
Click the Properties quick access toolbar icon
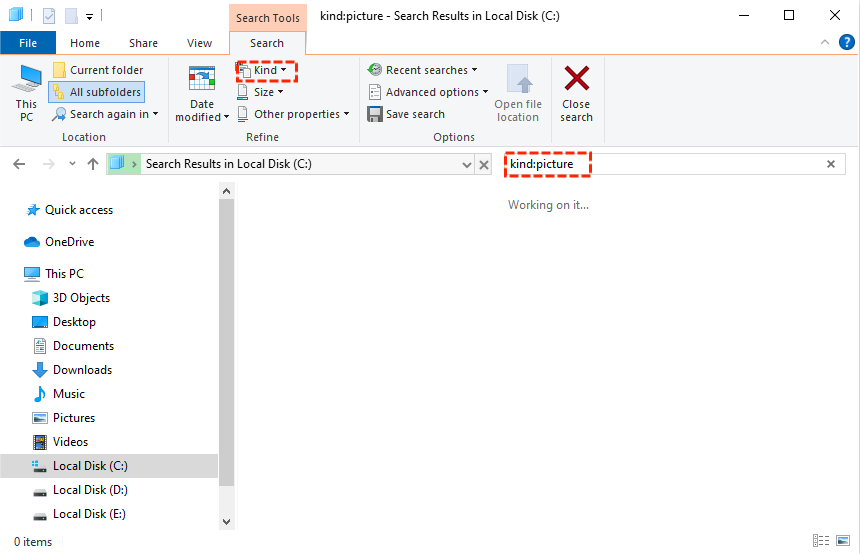tap(49, 16)
